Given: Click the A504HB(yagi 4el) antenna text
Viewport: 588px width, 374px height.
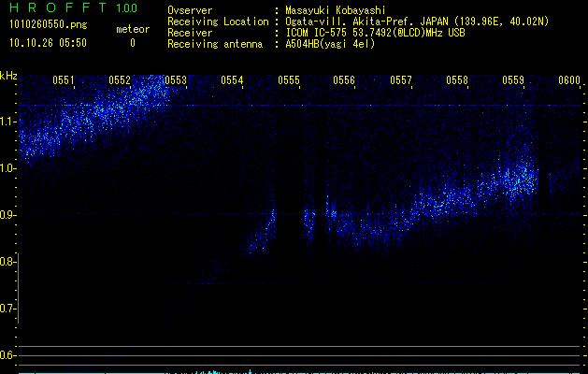Looking at the screenshot, I should (x=330, y=44).
